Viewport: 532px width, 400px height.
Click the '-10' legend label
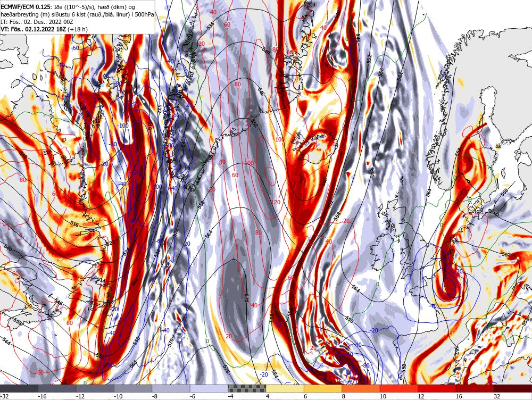point(118,396)
